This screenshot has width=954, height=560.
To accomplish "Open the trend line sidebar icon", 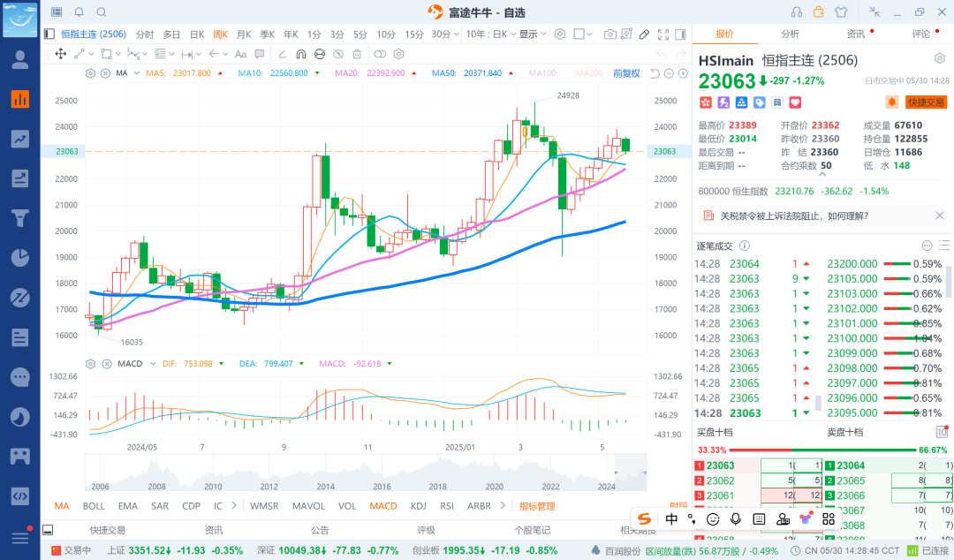I will click(x=20, y=139).
